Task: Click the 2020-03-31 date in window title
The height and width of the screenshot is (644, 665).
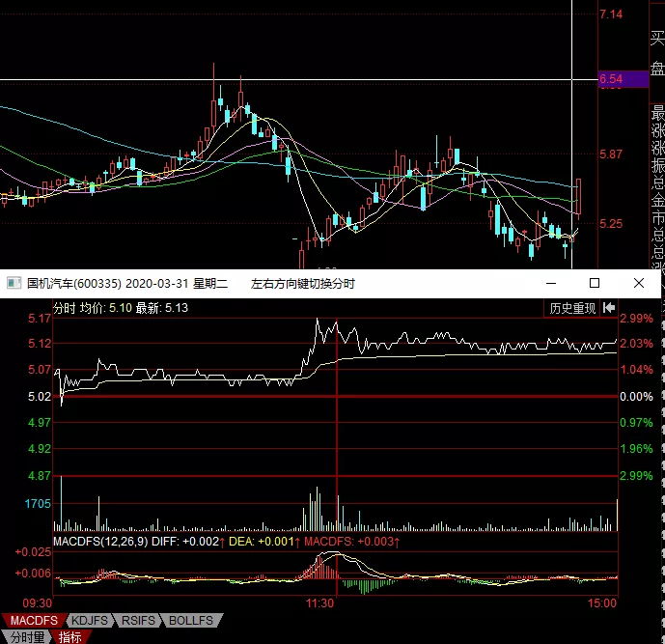Action: [157, 284]
